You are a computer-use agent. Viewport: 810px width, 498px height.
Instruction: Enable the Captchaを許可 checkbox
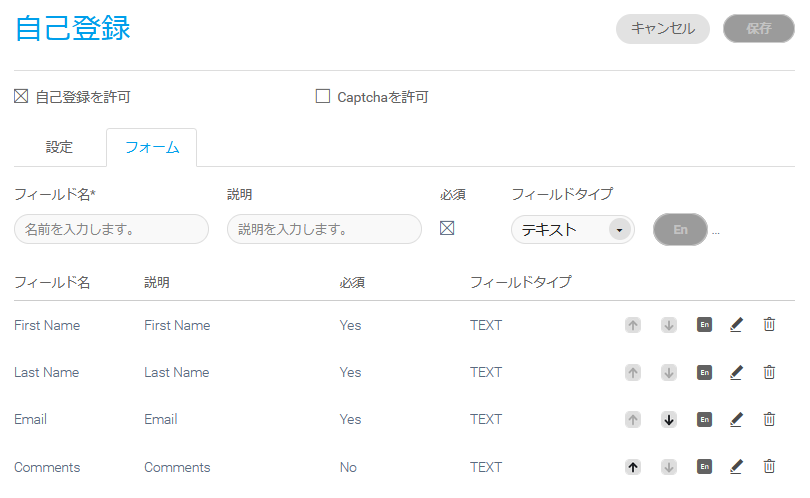[323, 97]
